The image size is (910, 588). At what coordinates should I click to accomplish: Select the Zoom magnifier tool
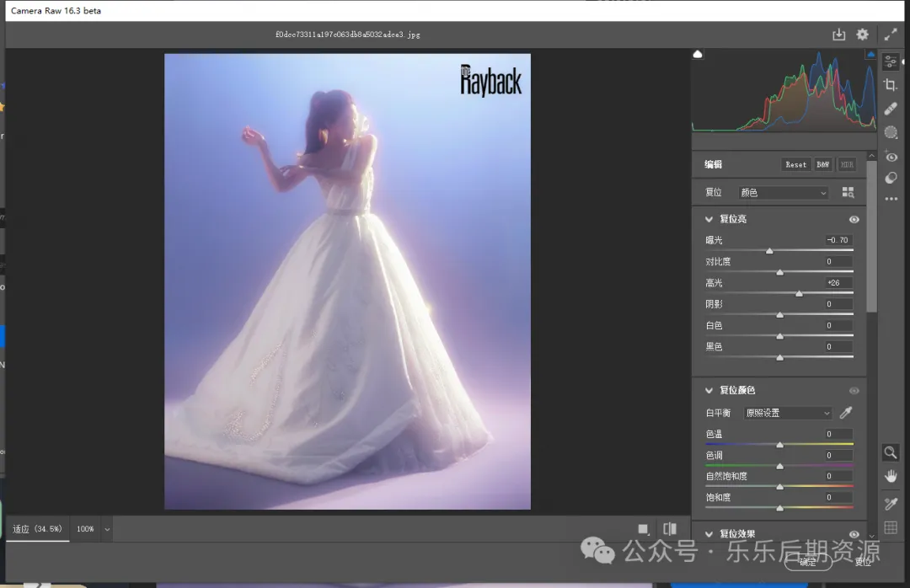pyautogui.click(x=890, y=452)
